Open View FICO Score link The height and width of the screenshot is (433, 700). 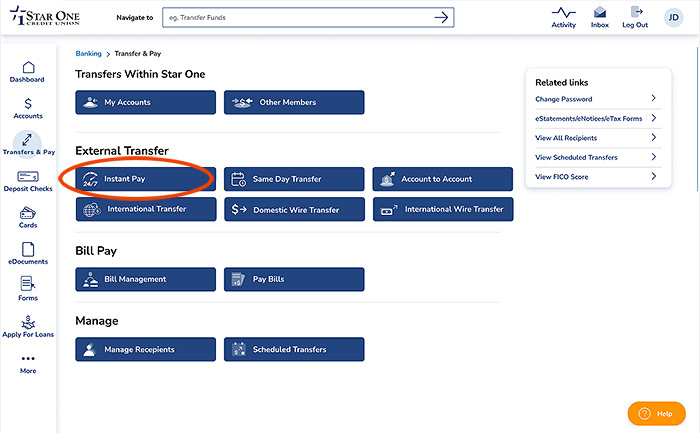[562, 177]
